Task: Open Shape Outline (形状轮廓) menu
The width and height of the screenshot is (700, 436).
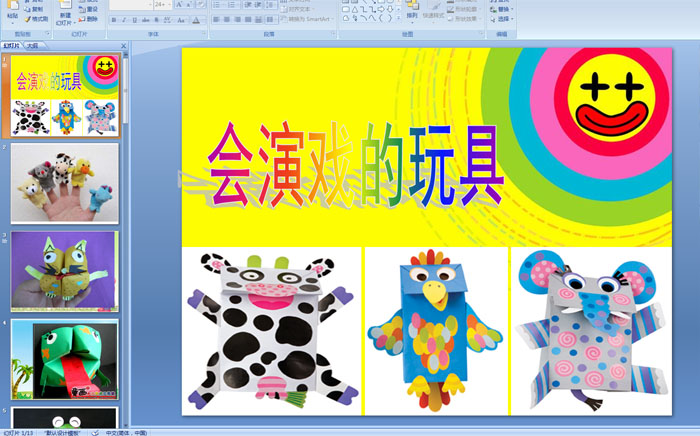Action: point(463,9)
